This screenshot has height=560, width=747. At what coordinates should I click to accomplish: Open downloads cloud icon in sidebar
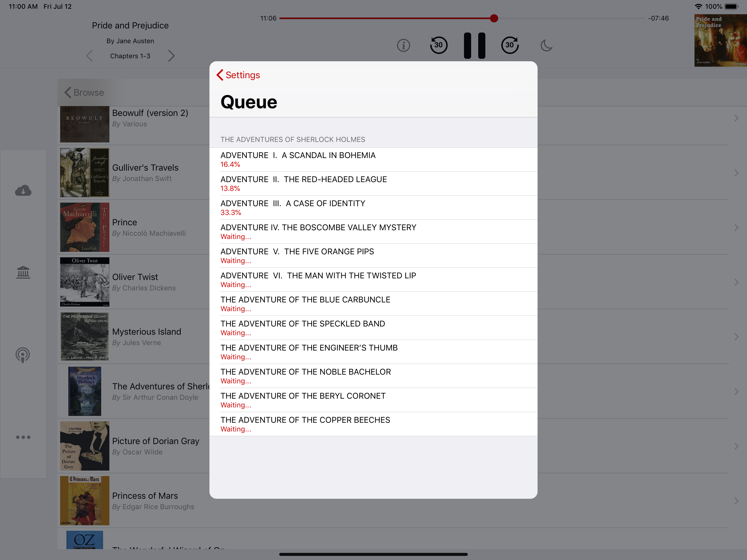(x=23, y=191)
